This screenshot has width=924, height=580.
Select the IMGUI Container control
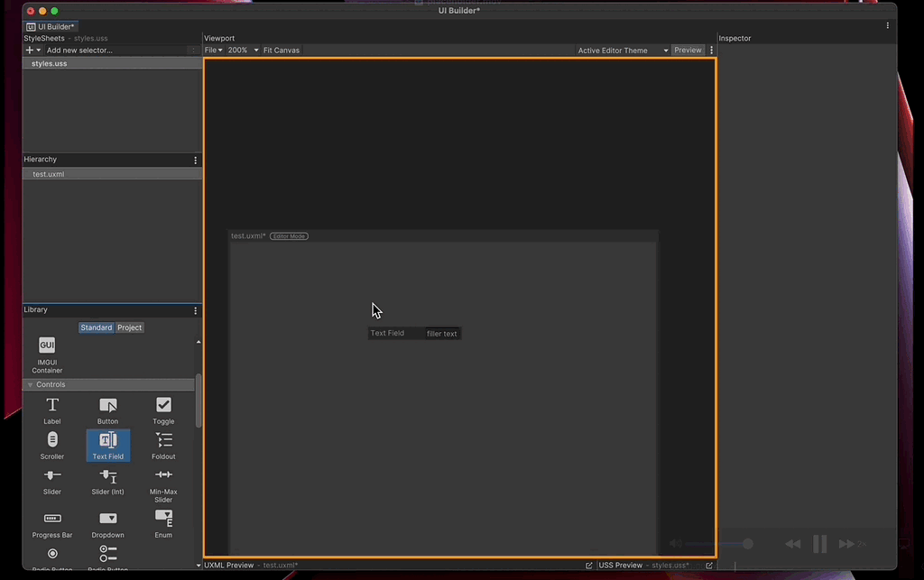46,352
